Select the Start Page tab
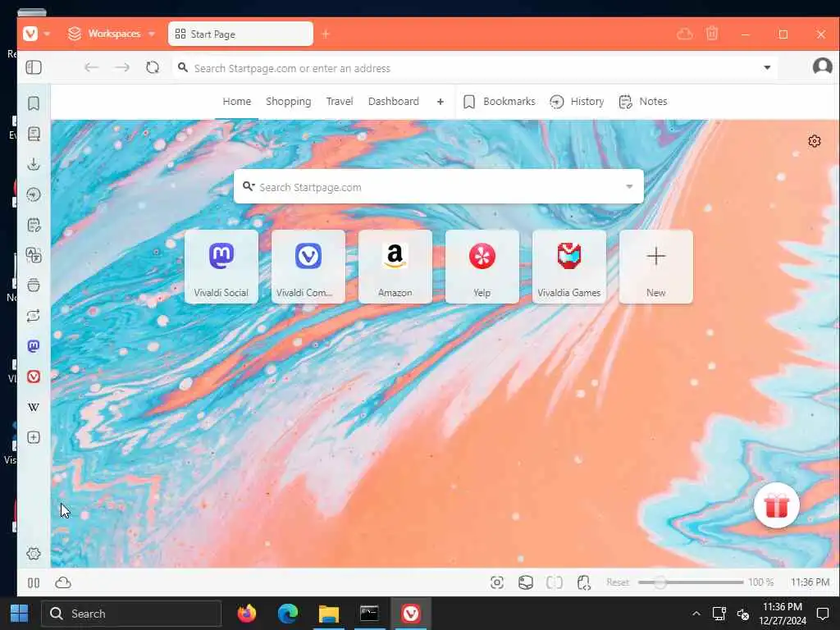The image size is (840, 630). pos(240,34)
